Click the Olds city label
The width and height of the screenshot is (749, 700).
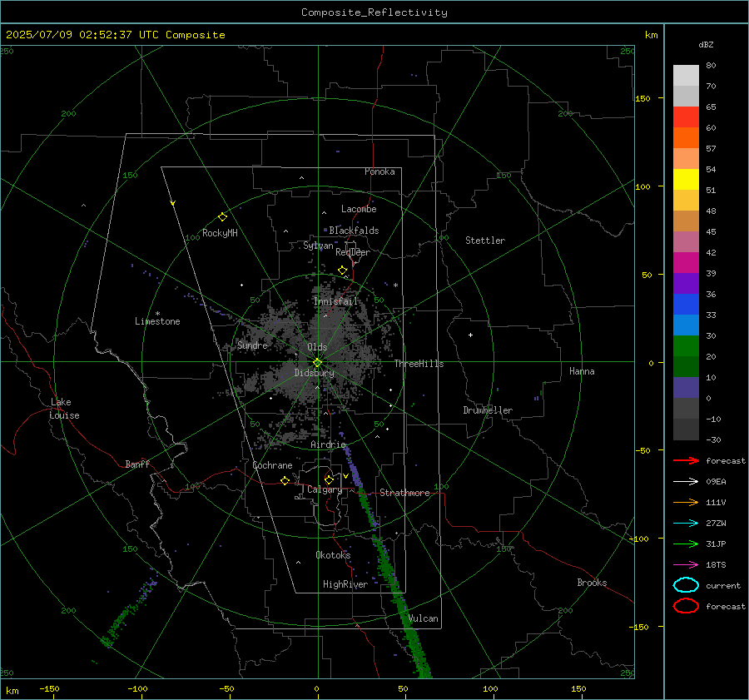(317, 347)
